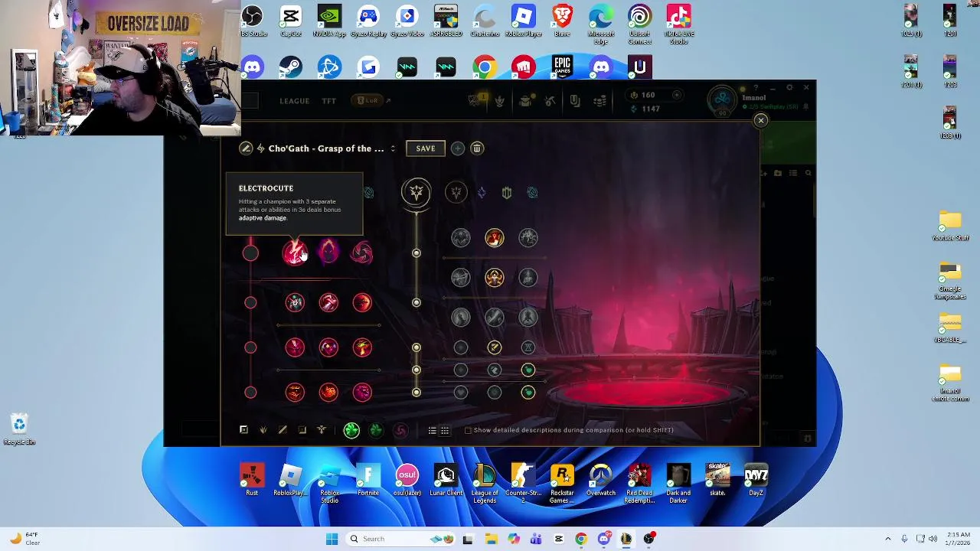Add RP using plus next to 160
The width and height of the screenshot is (980, 551).
pyautogui.click(x=677, y=95)
